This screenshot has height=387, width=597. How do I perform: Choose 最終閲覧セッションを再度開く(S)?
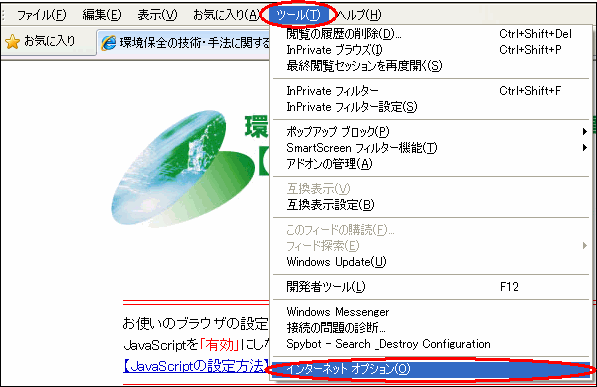[x=431, y=66]
